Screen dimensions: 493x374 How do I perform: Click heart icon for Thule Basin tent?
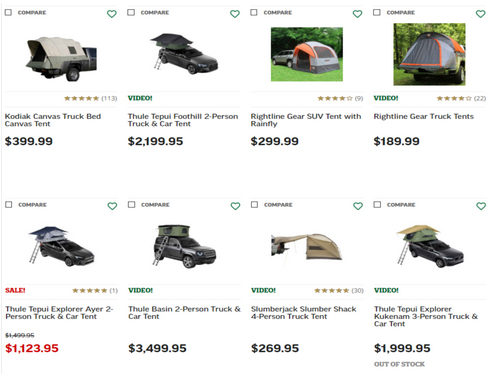235,206
